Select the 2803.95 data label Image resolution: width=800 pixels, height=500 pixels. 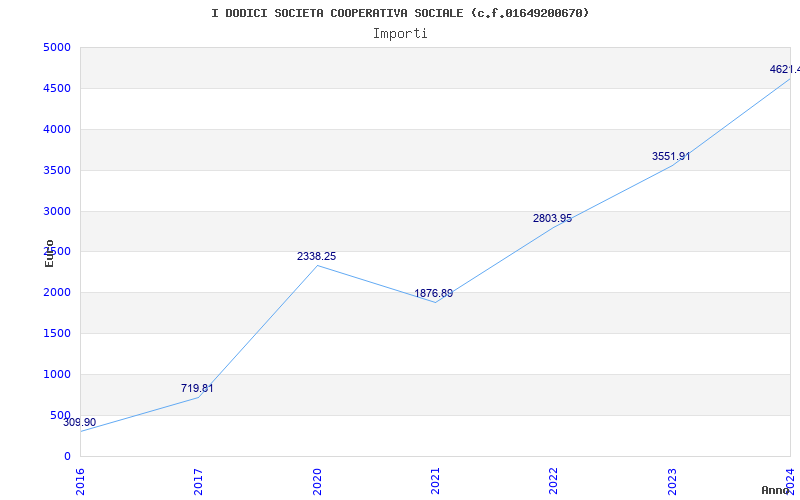552,219
